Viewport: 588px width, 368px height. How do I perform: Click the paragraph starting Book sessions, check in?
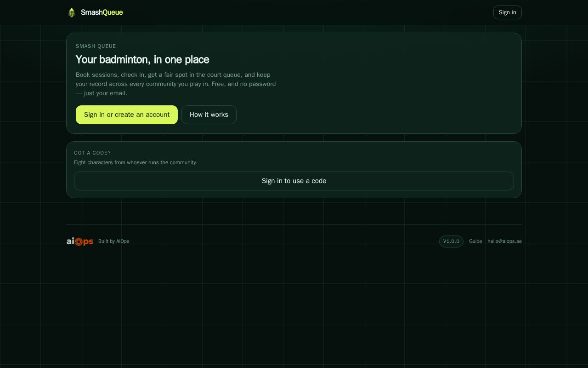point(176,84)
